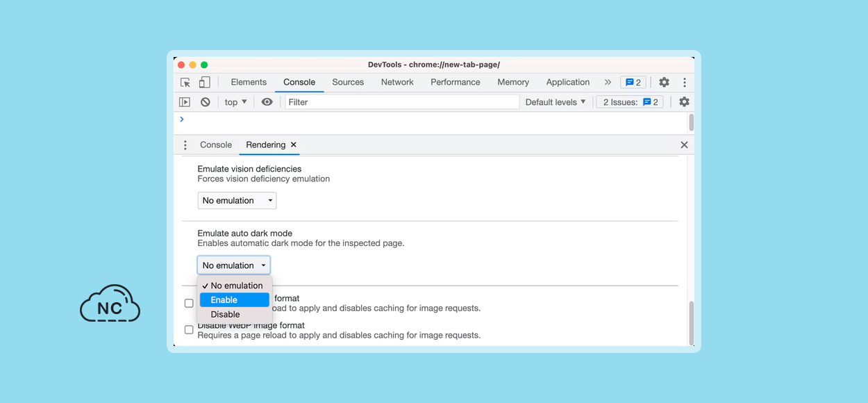Image resolution: width=868 pixels, height=403 pixels.
Task: Choose Enable in the dropdown list
Action: (235, 300)
